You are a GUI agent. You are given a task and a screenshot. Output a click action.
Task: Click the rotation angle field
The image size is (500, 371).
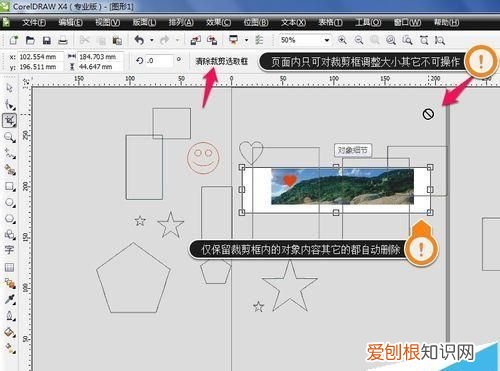(159, 61)
